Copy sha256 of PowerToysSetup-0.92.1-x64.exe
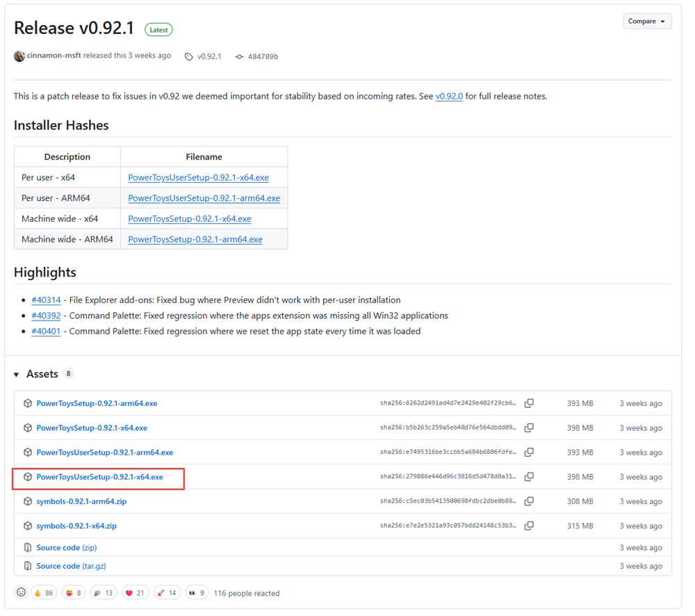 529,428
